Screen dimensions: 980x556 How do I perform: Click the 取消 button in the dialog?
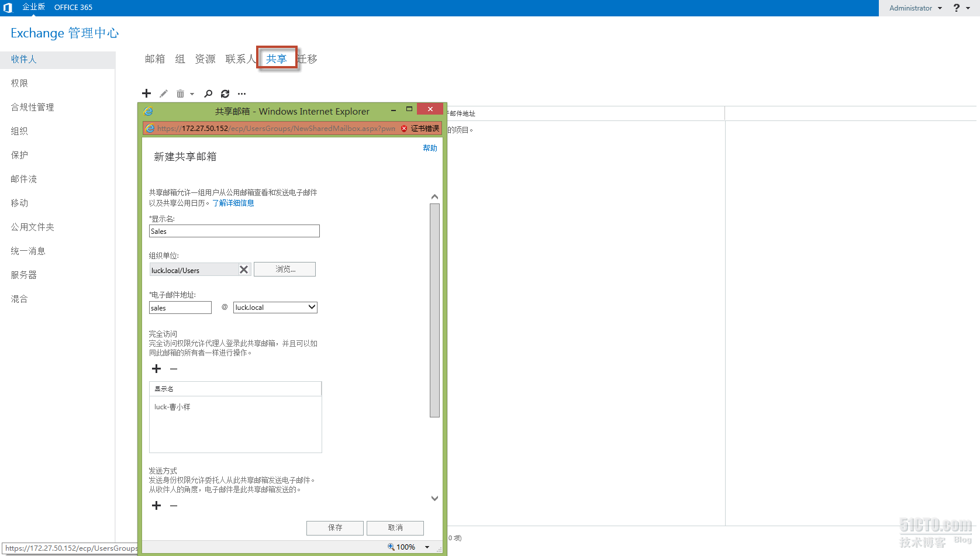[x=395, y=528]
